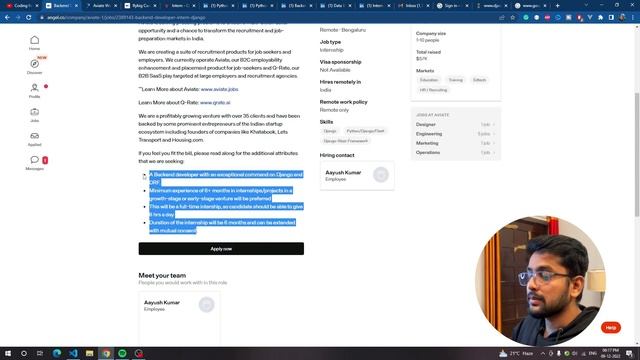The image size is (640, 360).
Task: Open Windows search on taskbar
Action: point(24,353)
